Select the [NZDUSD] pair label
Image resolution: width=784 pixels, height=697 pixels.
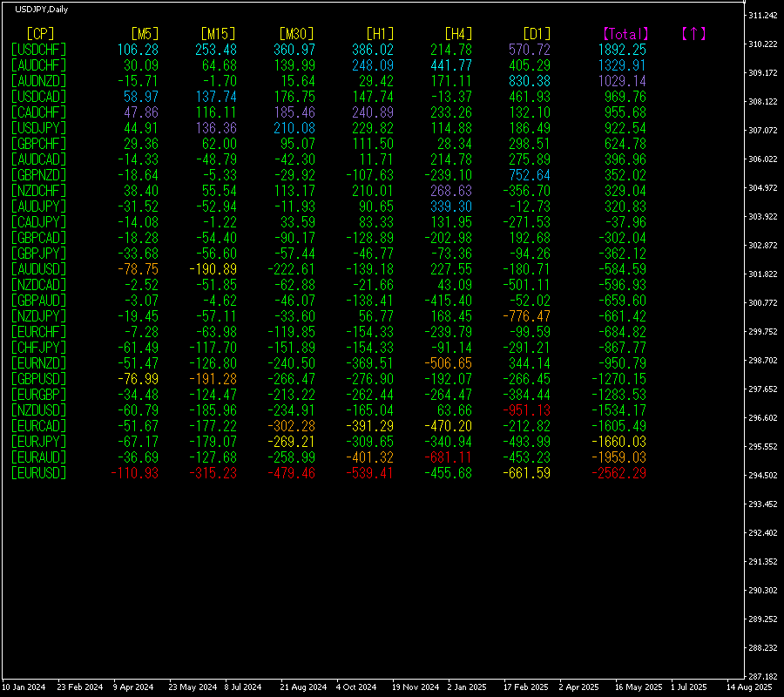(38, 410)
